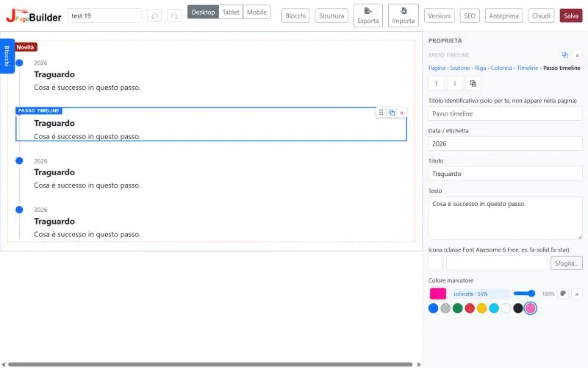This screenshot has height=368, width=588.
Task: Go to Timeline in breadcrumb
Action: click(x=527, y=68)
